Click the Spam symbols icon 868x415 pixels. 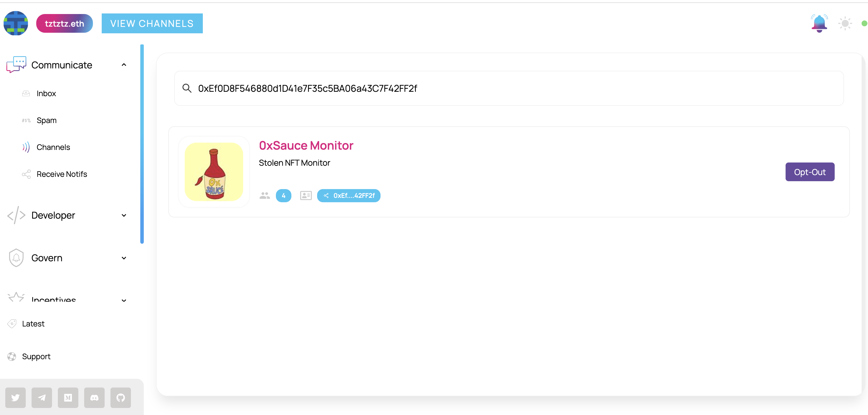tap(26, 120)
